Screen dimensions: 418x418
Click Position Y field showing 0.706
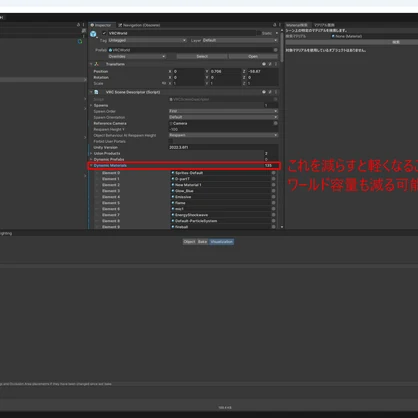pos(225,71)
